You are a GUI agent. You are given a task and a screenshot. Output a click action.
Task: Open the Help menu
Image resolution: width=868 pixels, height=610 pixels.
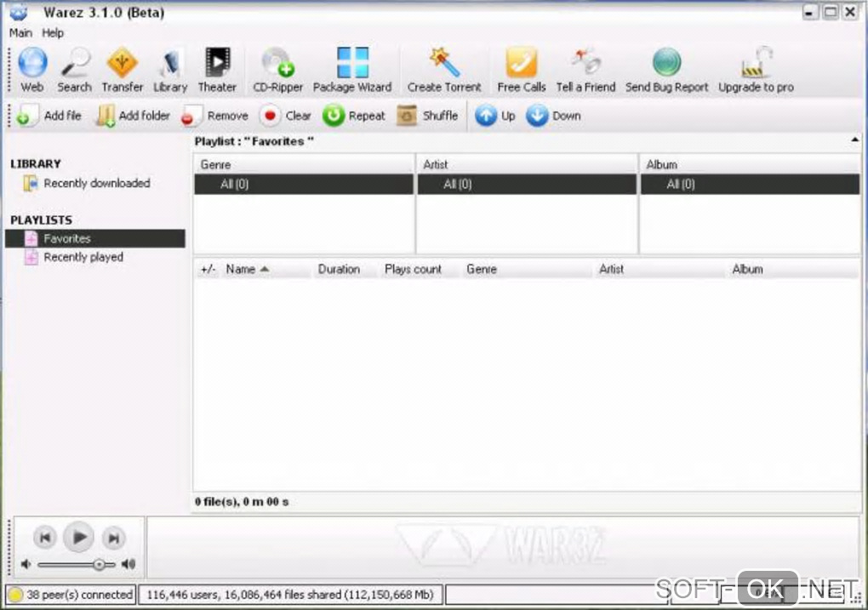pos(53,33)
